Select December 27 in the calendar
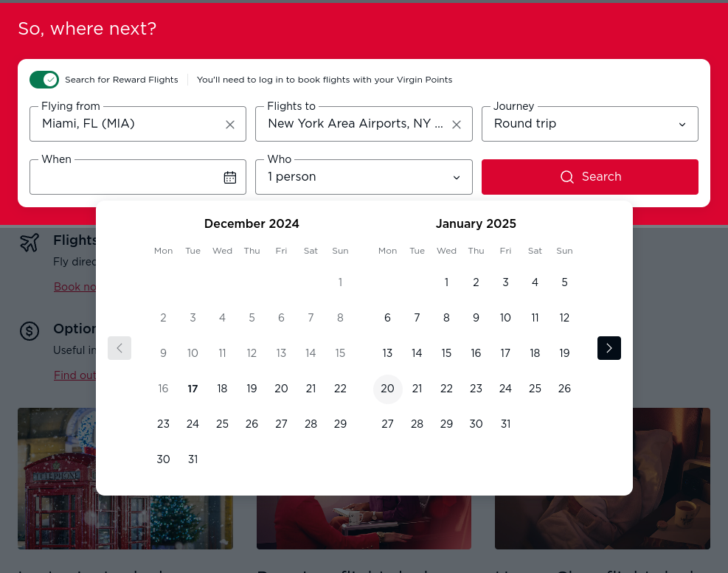 (x=281, y=424)
